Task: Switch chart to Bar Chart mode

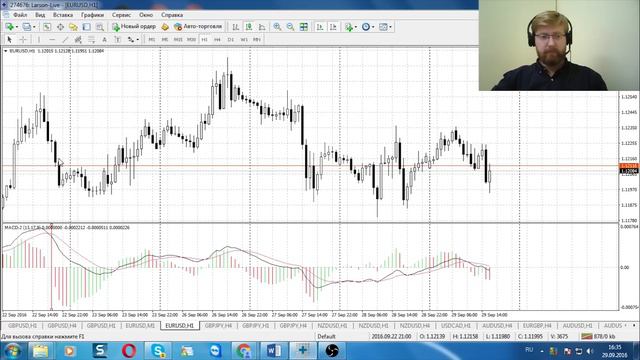Action: 236,27
